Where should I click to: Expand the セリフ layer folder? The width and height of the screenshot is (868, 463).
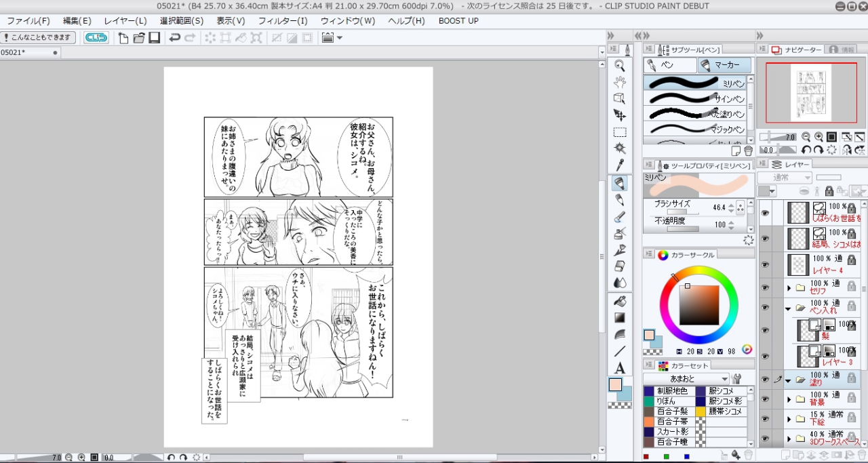click(789, 287)
